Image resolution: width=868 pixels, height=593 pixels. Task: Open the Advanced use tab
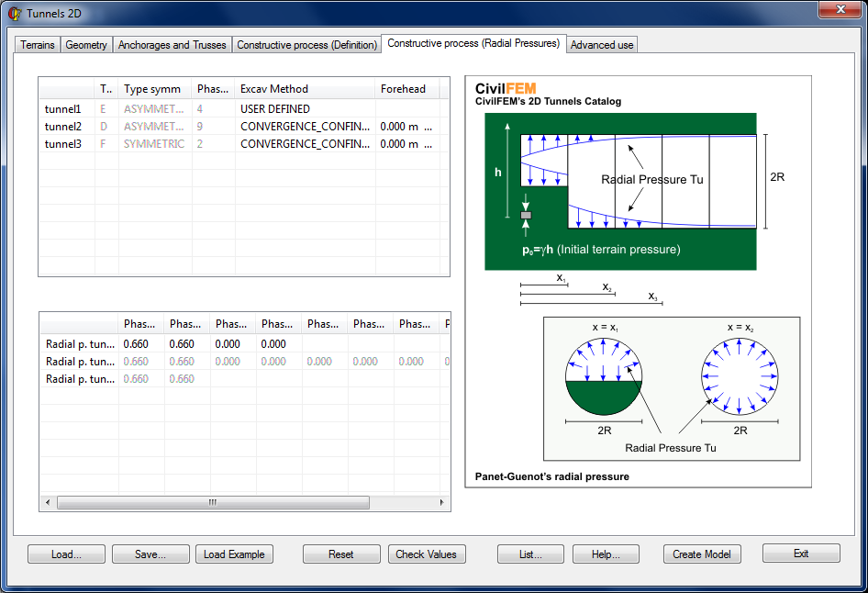(601, 45)
